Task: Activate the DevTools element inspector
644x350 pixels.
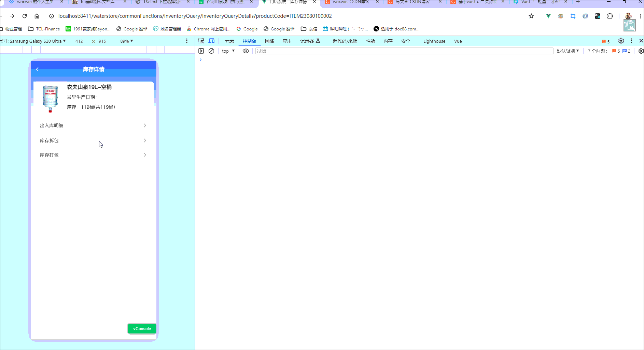Action: coord(201,41)
